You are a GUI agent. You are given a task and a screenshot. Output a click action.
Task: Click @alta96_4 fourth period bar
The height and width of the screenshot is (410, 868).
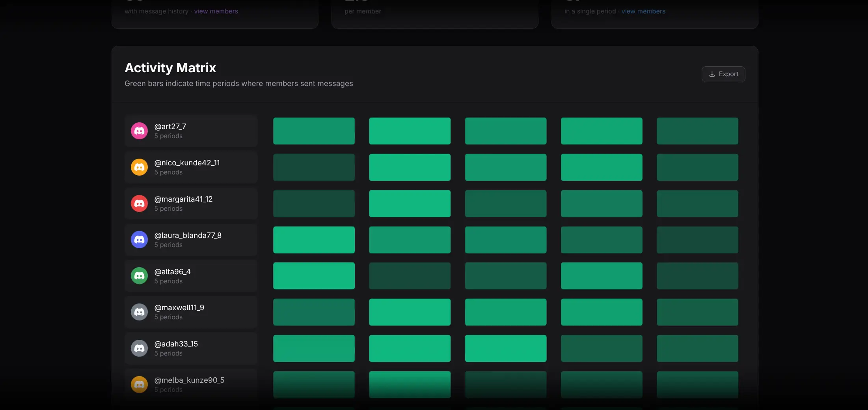pyautogui.click(x=602, y=276)
